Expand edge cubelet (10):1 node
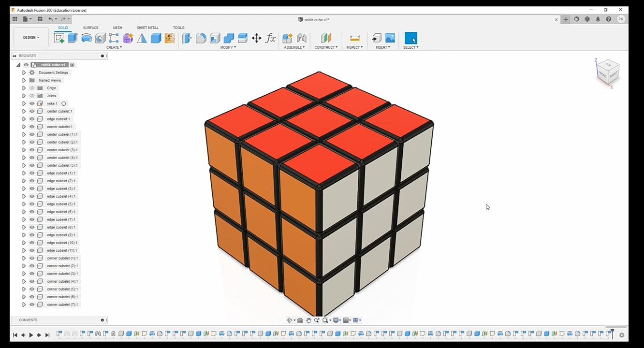 click(x=24, y=243)
